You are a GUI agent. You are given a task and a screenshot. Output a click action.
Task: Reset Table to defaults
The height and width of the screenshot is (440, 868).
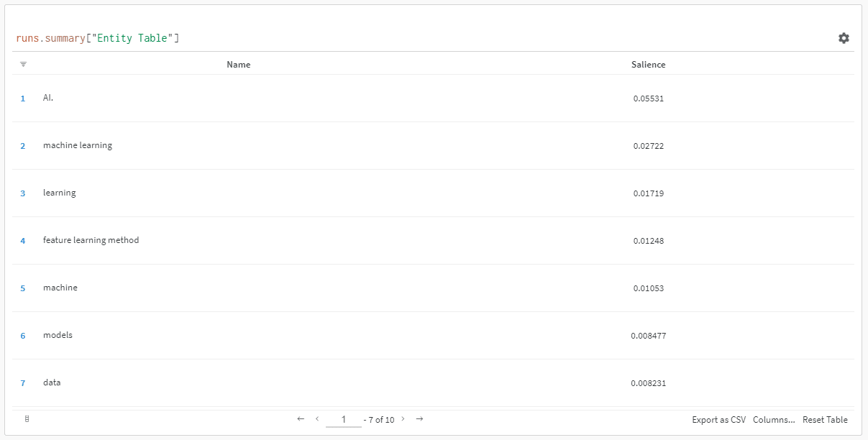point(825,420)
